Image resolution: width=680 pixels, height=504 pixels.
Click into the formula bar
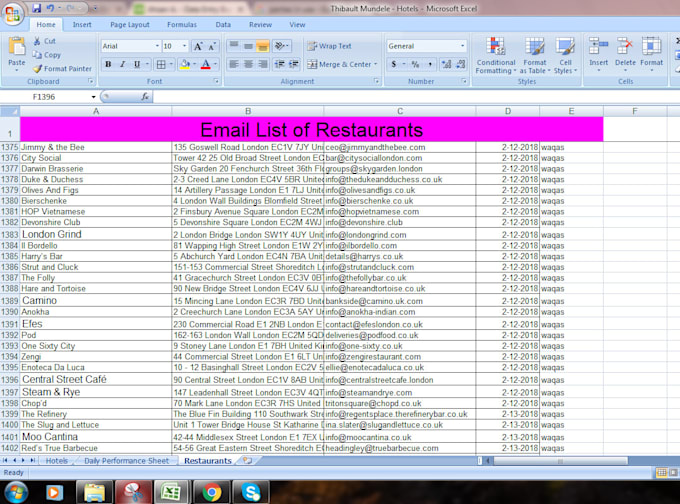point(415,97)
